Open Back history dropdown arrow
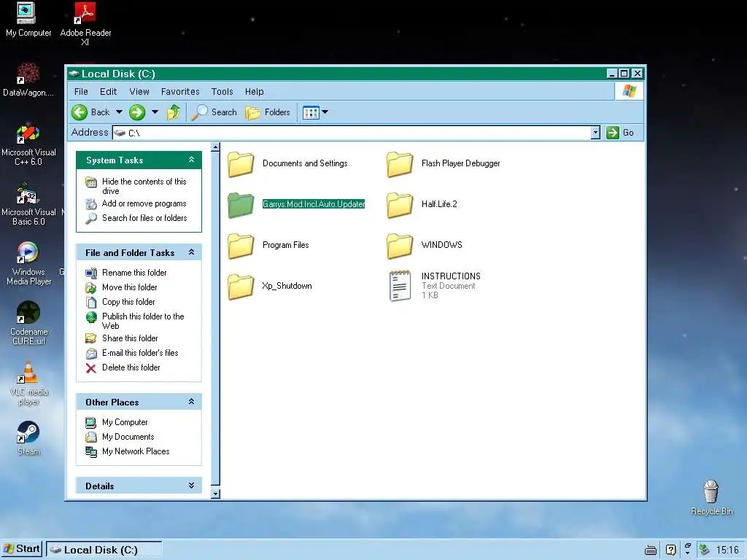The height and width of the screenshot is (560, 747). pos(119,112)
